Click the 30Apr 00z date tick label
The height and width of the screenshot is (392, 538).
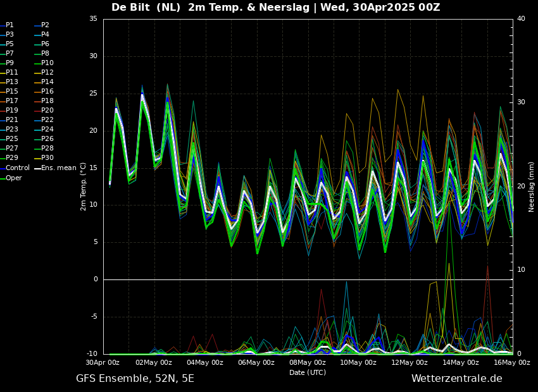tap(103, 363)
